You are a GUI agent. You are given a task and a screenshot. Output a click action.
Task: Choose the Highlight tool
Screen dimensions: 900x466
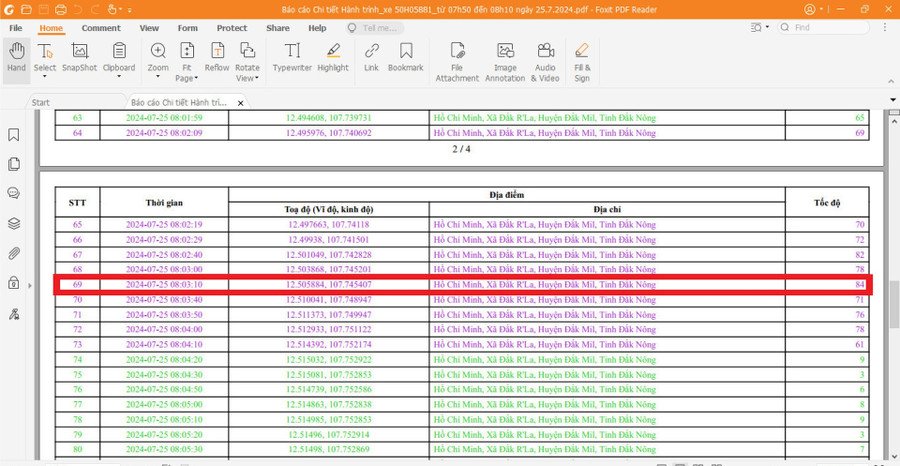pos(333,58)
